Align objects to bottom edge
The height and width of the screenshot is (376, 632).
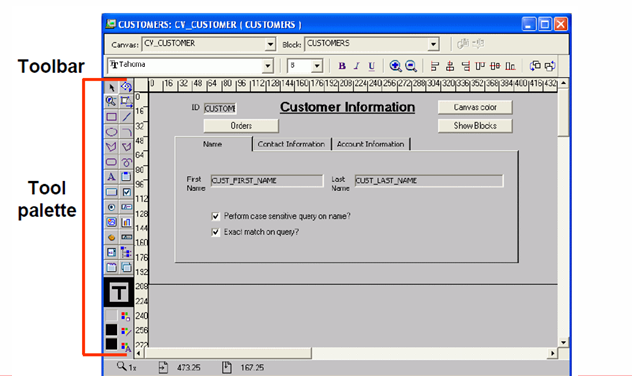[510, 66]
